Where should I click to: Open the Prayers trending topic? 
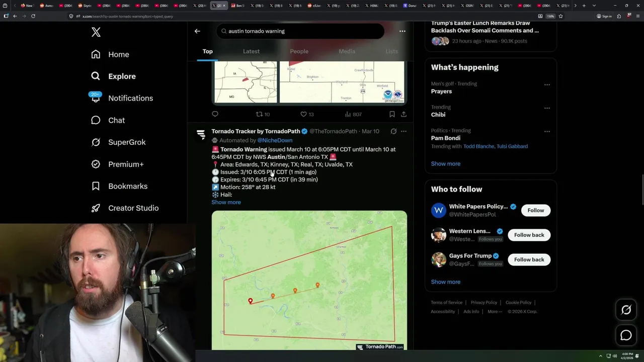click(x=441, y=92)
